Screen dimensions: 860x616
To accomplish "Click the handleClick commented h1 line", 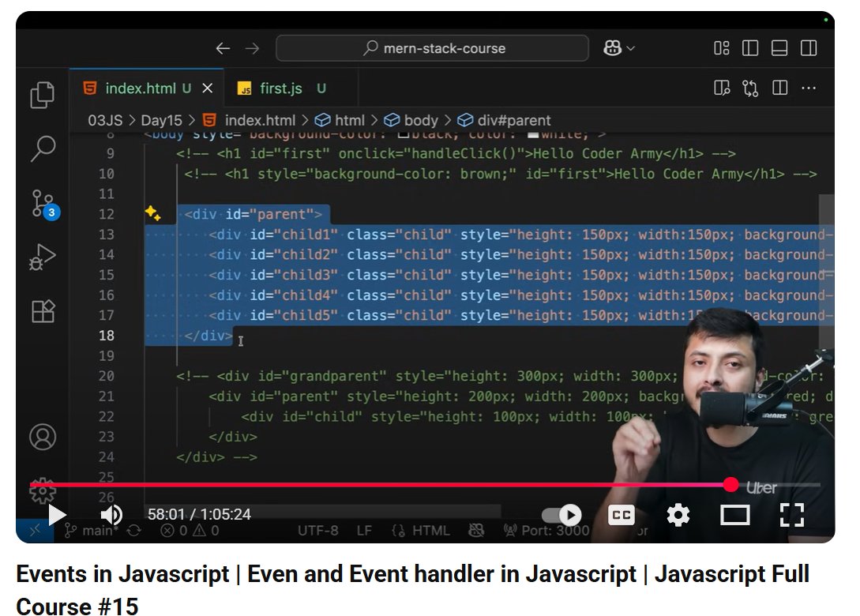I will pyautogui.click(x=455, y=153).
